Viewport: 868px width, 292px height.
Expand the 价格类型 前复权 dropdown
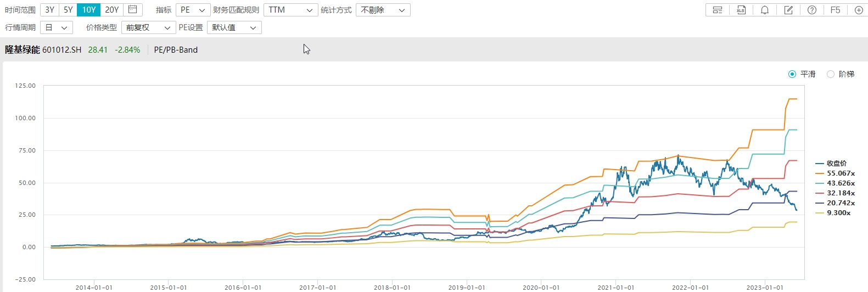(148, 27)
